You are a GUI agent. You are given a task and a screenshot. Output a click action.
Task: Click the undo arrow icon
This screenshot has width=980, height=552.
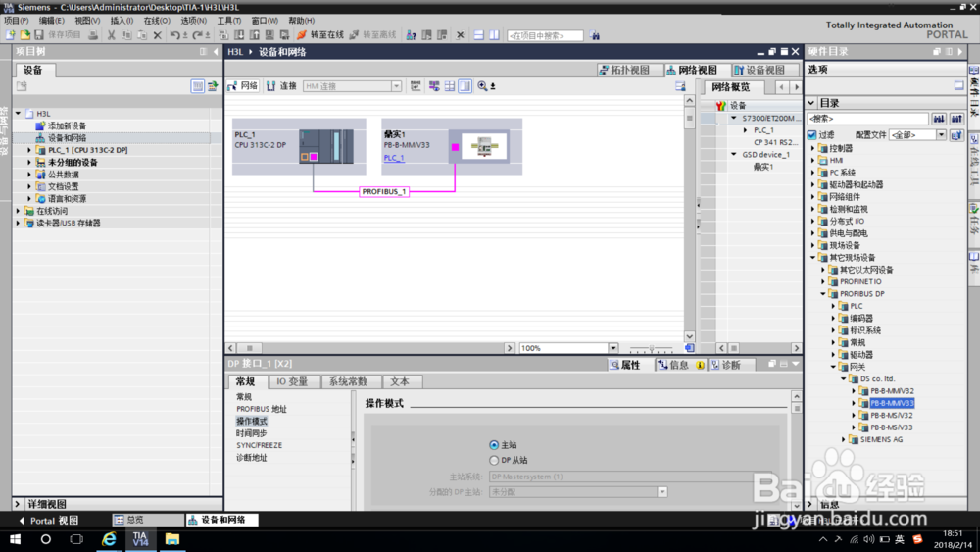click(175, 35)
